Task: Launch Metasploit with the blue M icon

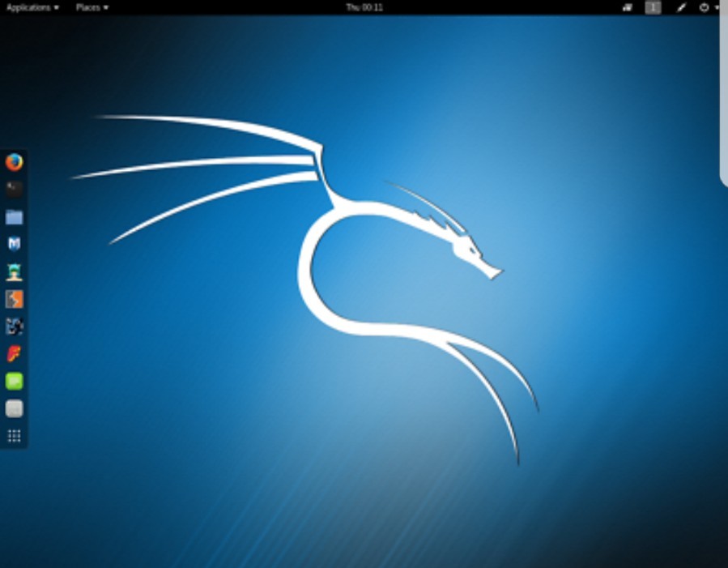Action: pos(14,244)
